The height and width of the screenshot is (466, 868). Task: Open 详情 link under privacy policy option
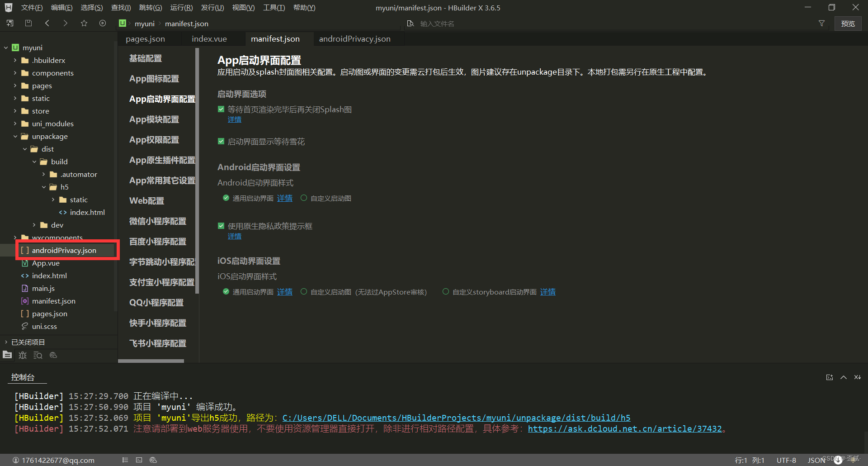(x=235, y=236)
